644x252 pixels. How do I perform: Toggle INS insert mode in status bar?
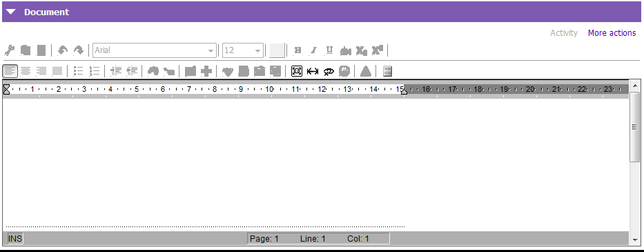15,238
